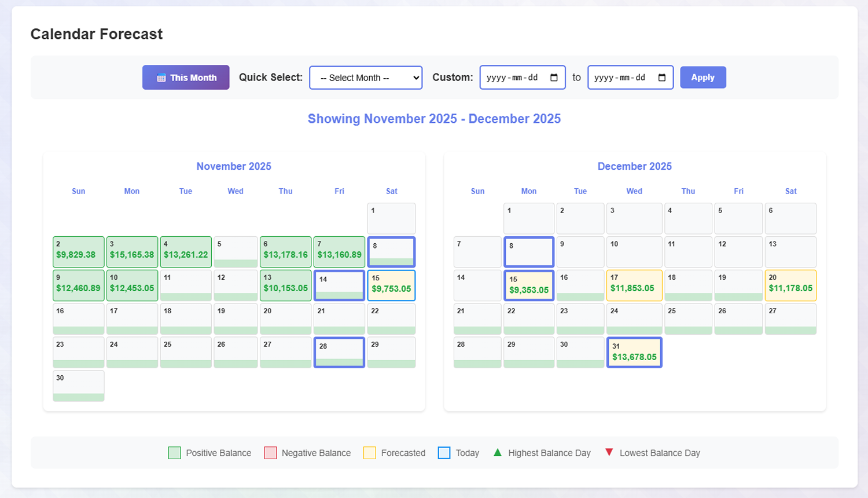Select December 17 showing $11,853.05

coord(634,285)
